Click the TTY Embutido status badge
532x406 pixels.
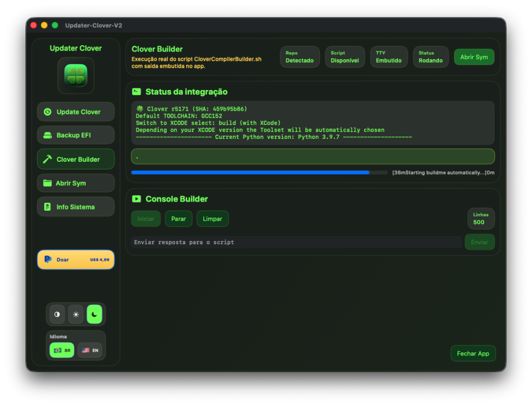point(388,57)
